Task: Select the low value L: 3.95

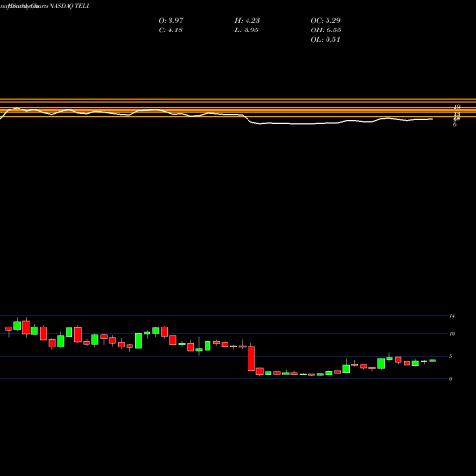Action: point(247,30)
